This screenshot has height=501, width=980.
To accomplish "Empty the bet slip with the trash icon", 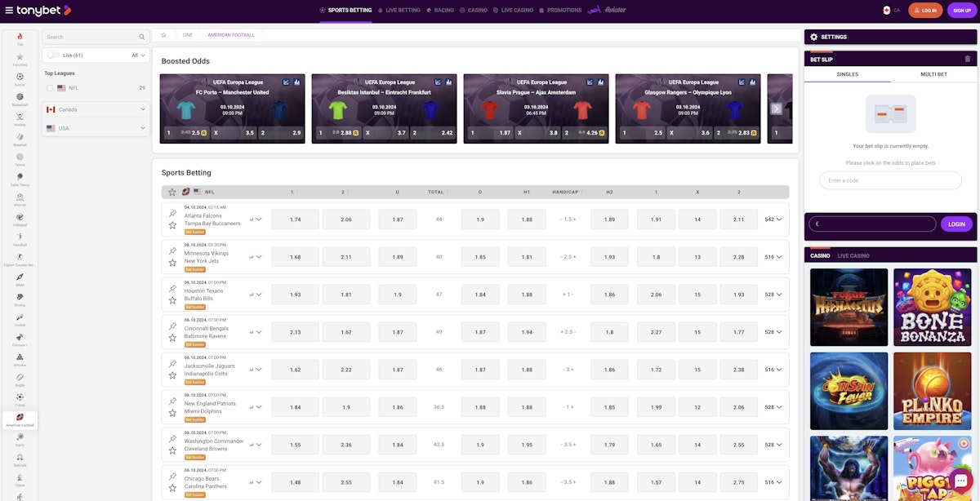I will (x=968, y=59).
